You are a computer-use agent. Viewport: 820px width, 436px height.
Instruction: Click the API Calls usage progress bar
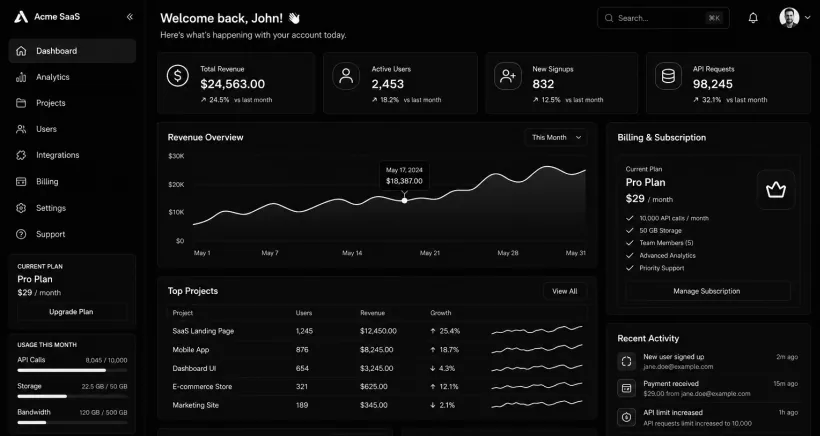click(72, 370)
